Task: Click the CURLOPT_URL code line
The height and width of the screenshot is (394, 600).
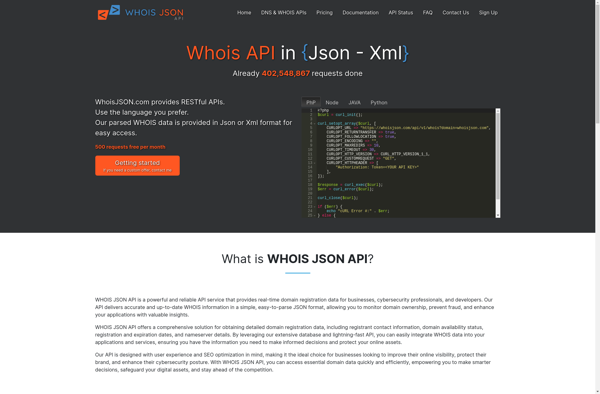Action: [408, 128]
